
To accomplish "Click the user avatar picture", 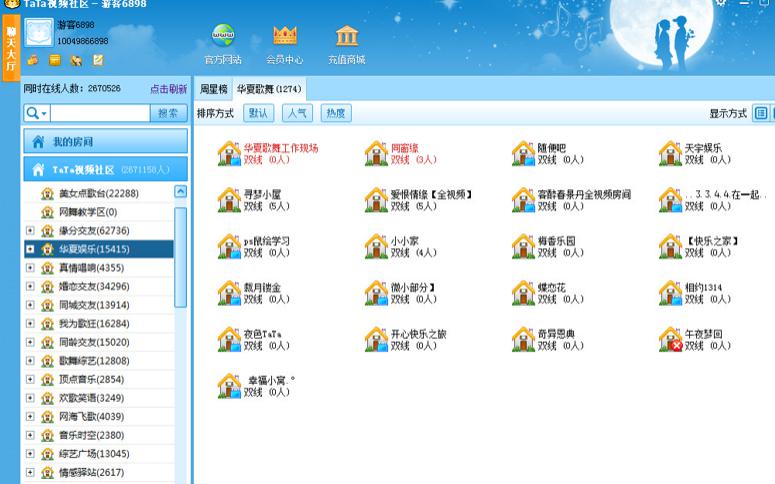I will [39, 33].
